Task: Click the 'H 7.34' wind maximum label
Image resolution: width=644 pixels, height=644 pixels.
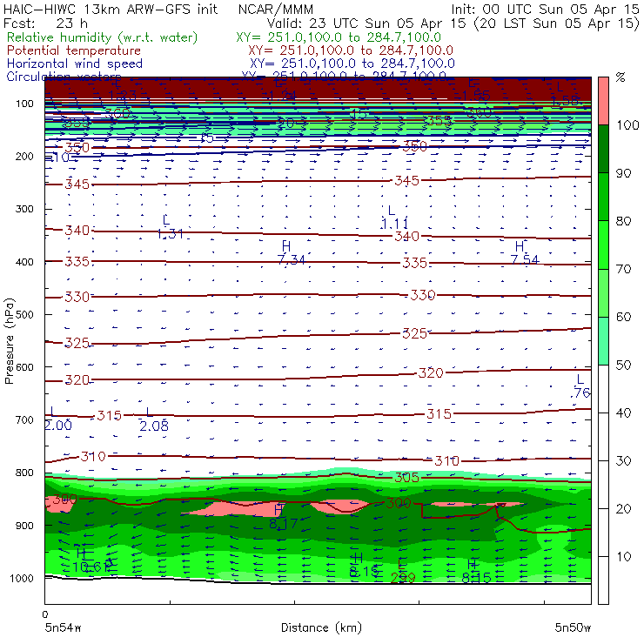Action: (291, 253)
